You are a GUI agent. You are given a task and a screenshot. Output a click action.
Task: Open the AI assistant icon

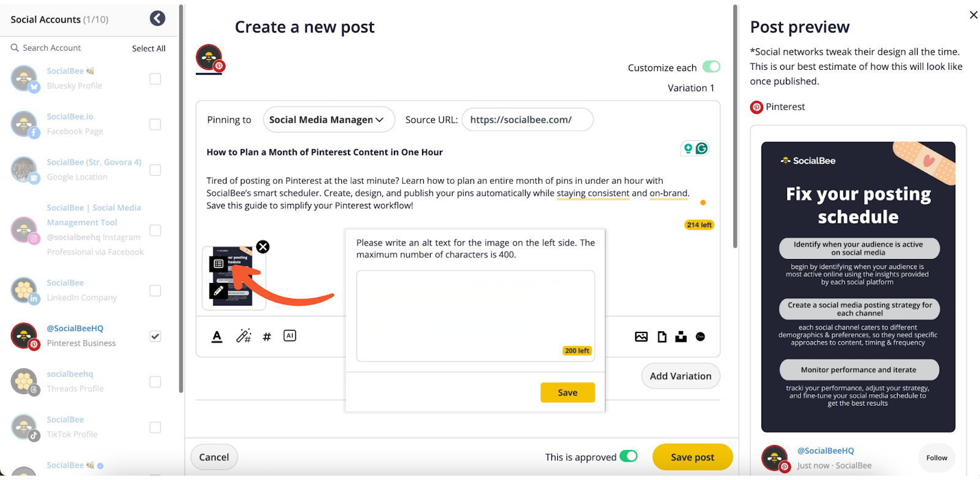click(290, 336)
